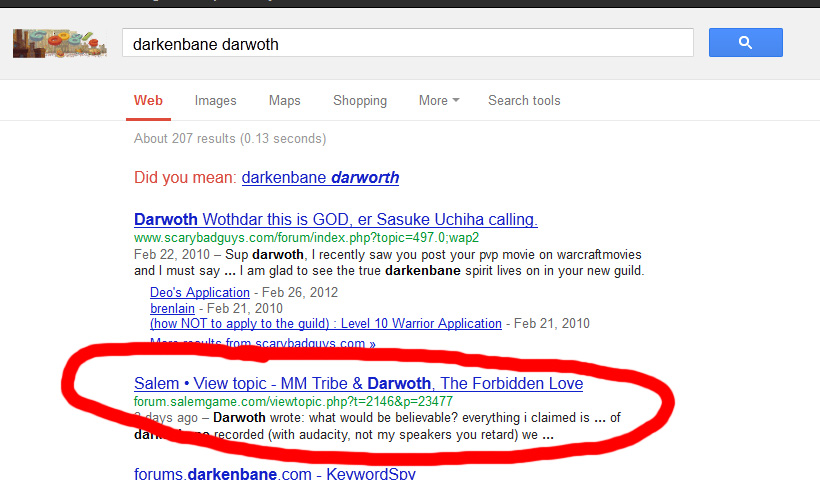Image resolution: width=820 pixels, height=480 pixels.
Task: Click the blue search magnifier button
Action: click(745, 42)
